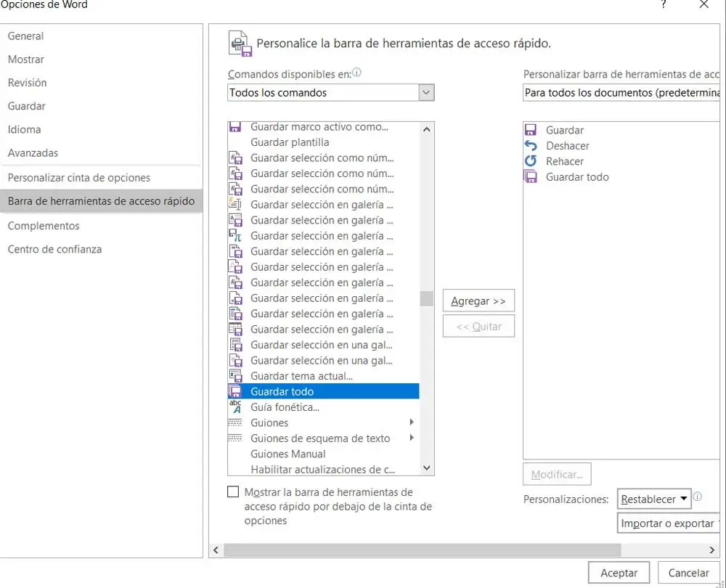
Task: Click the Aceptar button
Action: (619, 573)
